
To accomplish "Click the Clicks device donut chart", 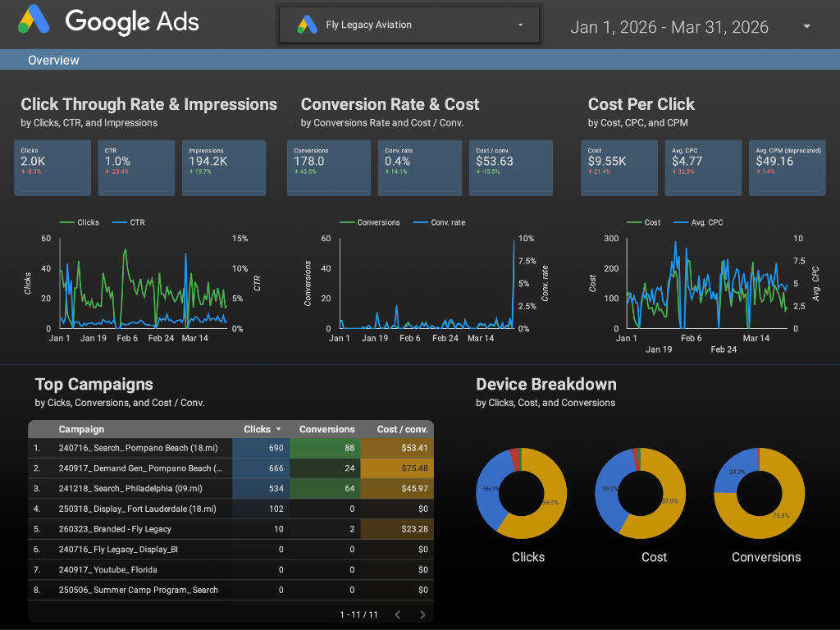I will (521, 493).
